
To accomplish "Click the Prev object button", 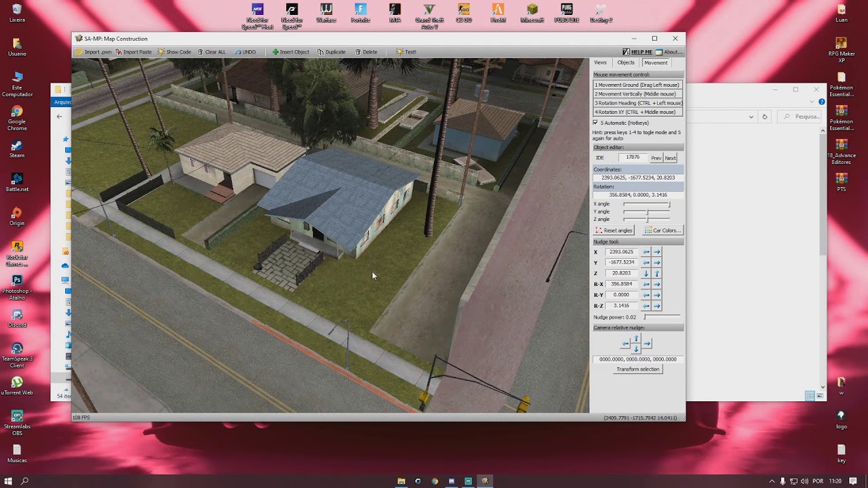I will [656, 158].
